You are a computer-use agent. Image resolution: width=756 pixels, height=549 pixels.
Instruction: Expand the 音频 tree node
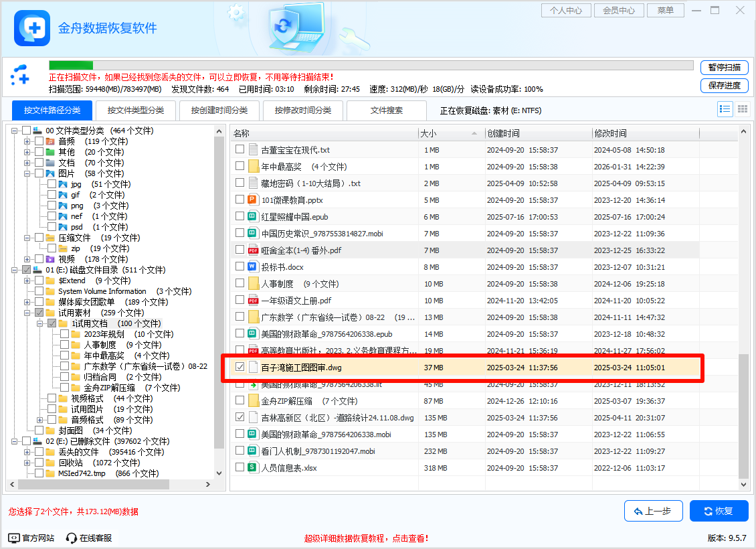pyautogui.click(x=27, y=141)
